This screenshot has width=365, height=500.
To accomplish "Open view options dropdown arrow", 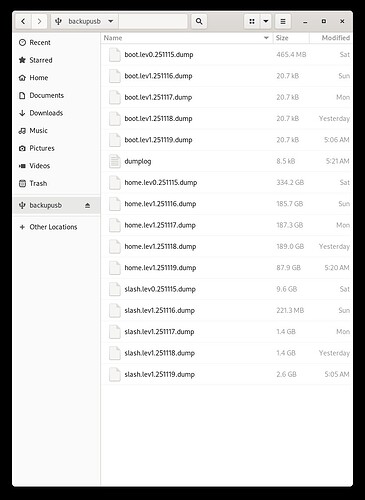I will pyautogui.click(x=266, y=21).
